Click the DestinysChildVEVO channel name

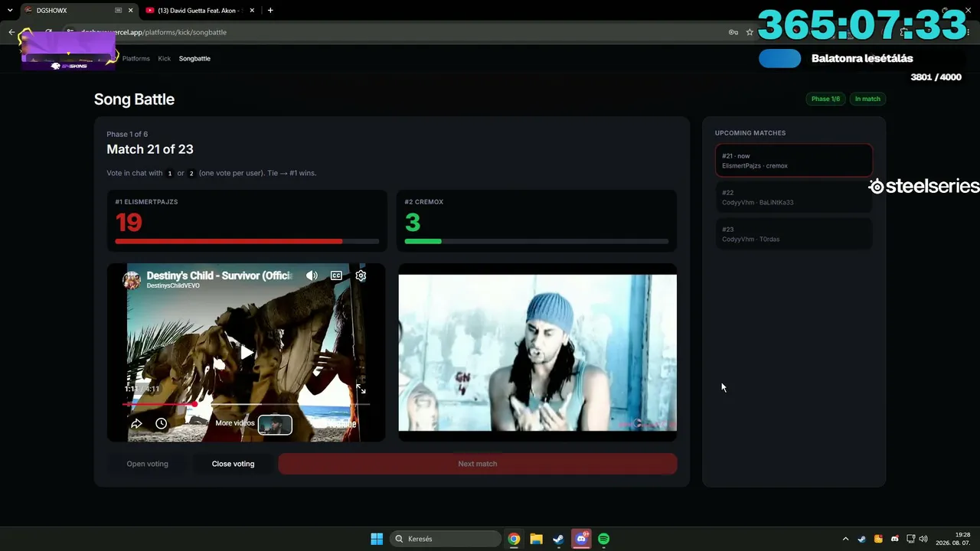tap(173, 285)
